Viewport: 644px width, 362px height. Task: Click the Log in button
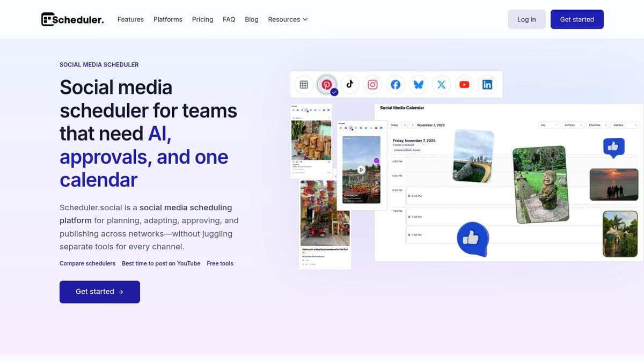click(526, 19)
